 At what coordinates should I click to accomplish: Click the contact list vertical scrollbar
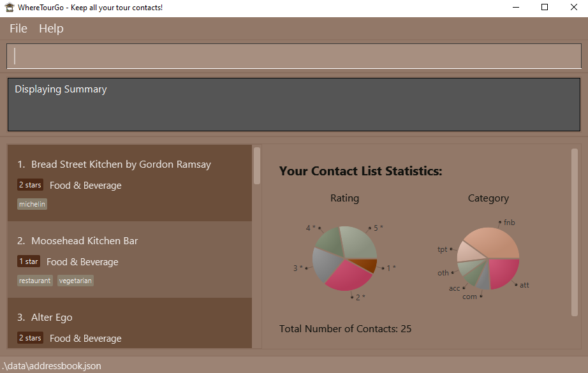(x=257, y=166)
